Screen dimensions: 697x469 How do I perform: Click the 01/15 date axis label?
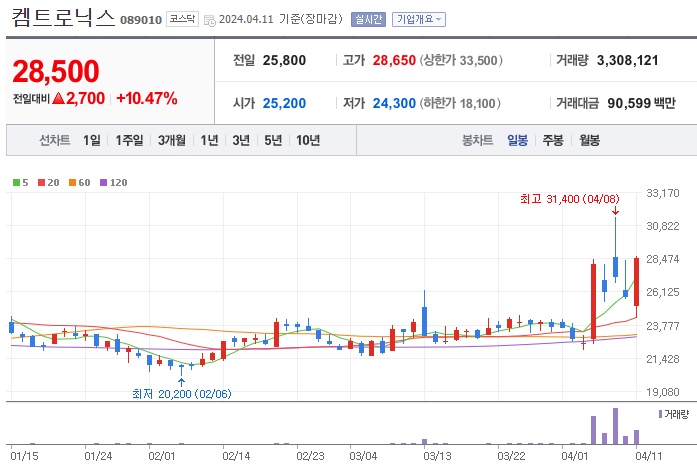click(24, 456)
